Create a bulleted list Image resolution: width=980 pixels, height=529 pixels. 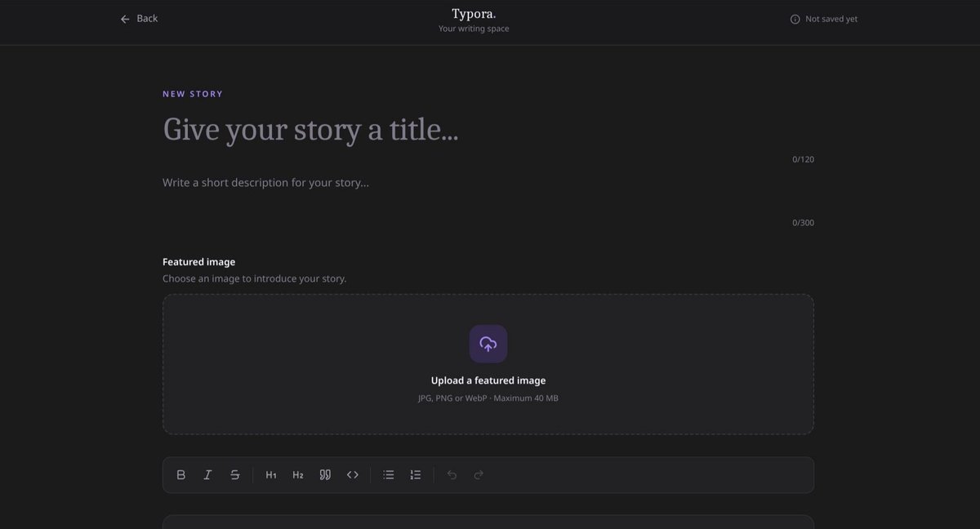pos(389,475)
